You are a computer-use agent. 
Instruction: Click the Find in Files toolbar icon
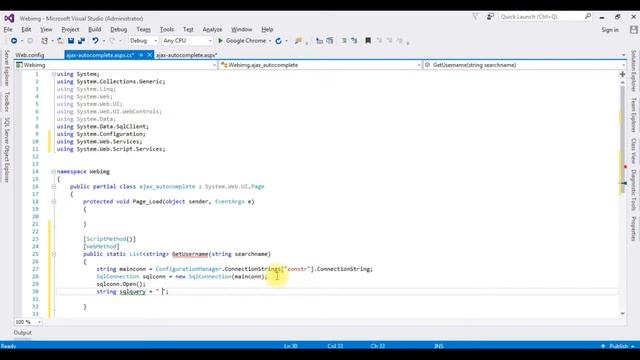tap(298, 41)
